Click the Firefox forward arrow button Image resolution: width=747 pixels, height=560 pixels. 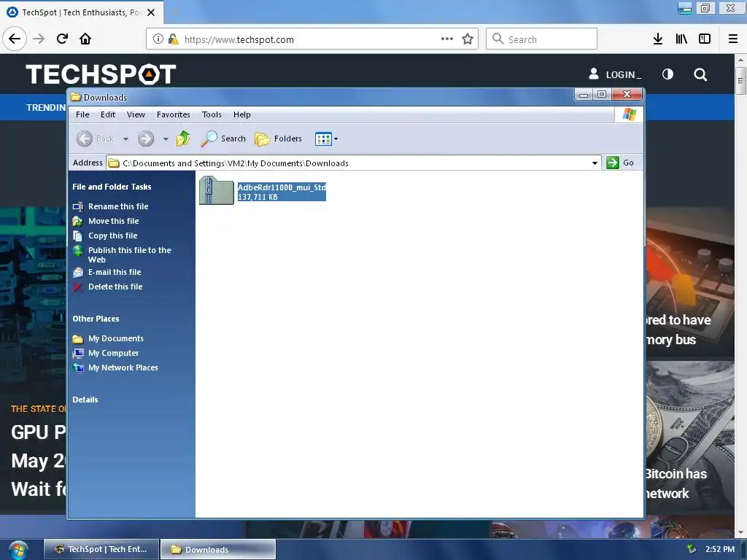[39, 39]
